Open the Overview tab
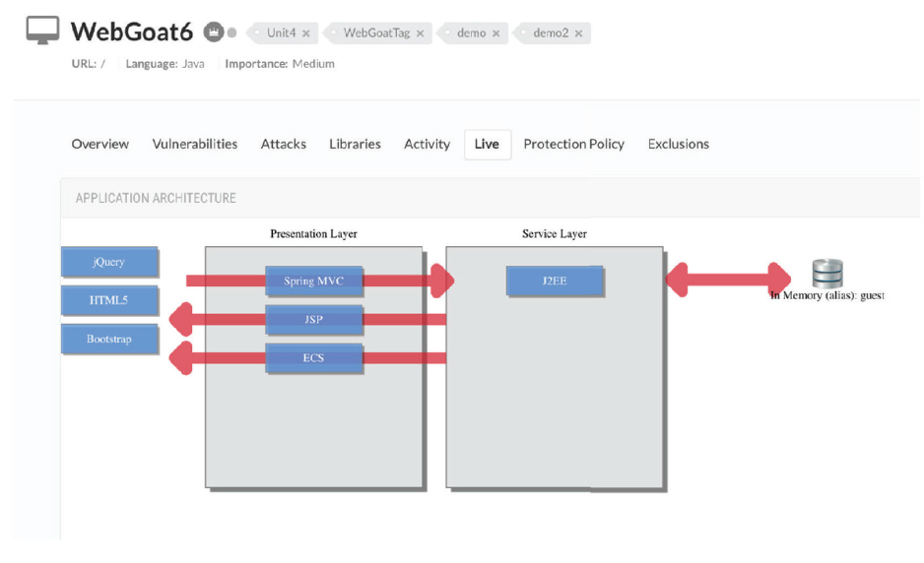Image resolution: width=924 pixels, height=563 pixels. coord(99,144)
